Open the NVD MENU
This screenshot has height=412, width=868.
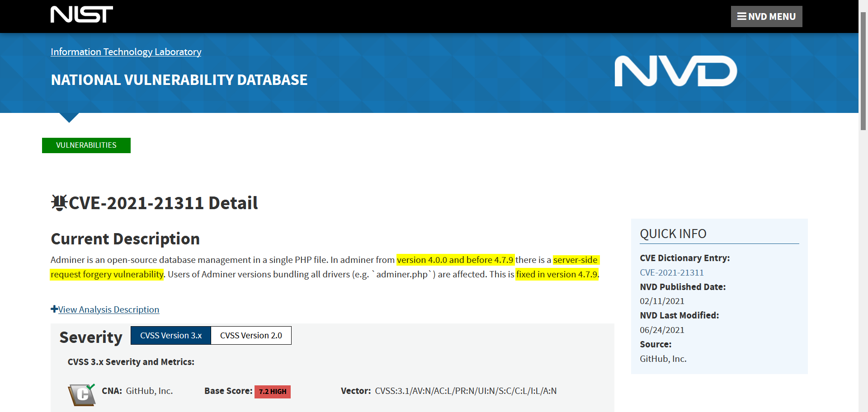(x=766, y=16)
